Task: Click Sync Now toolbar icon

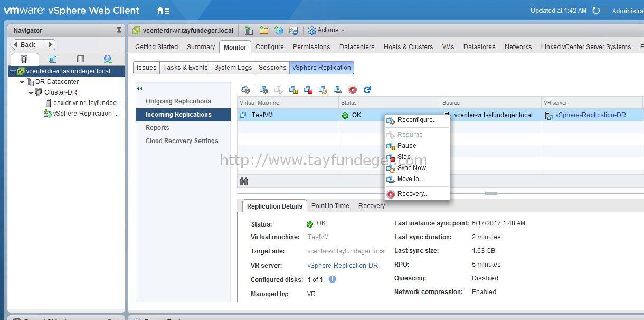Action: tap(323, 90)
